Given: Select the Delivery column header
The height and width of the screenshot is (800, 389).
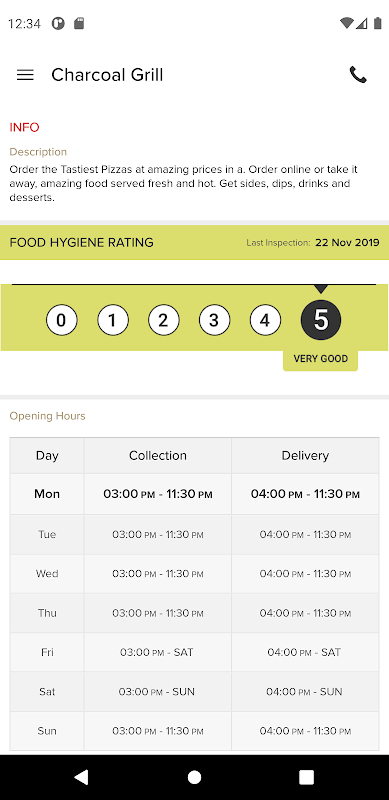Looking at the screenshot, I should 305,456.
